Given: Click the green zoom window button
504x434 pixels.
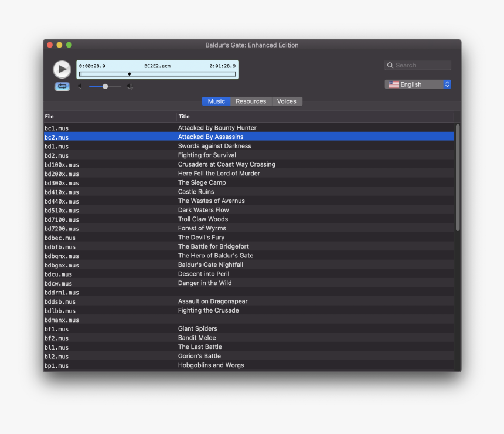Looking at the screenshot, I should [69, 45].
